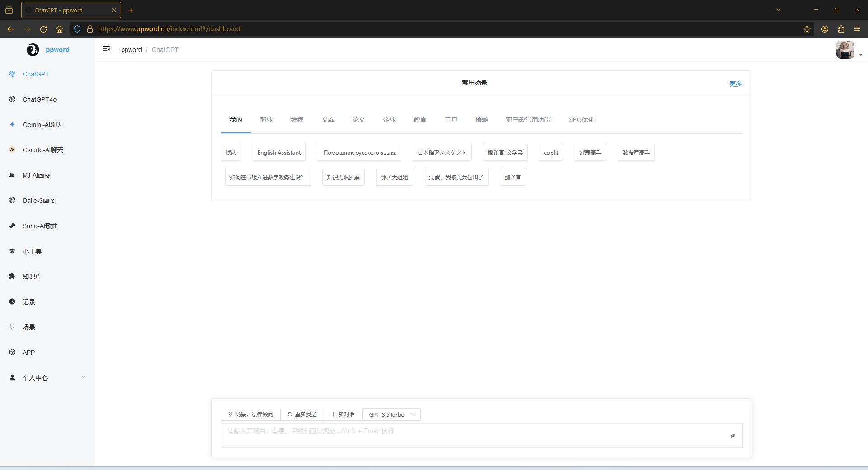Click ppword breadcrumb link

coord(132,50)
